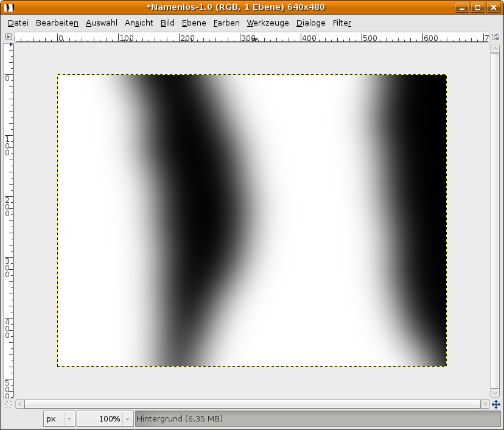Toggle zoom-on-resize icon at top right
The width and height of the screenshot is (504, 430).
495,37
